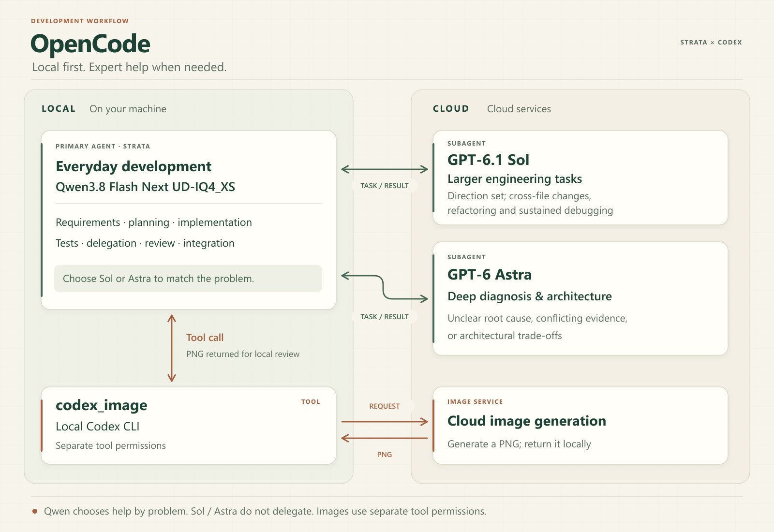Click the "DEVELOPMENT WORKFLOW" heading label
Screen dimensions: 774x532
pyautogui.click(x=80, y=21)
